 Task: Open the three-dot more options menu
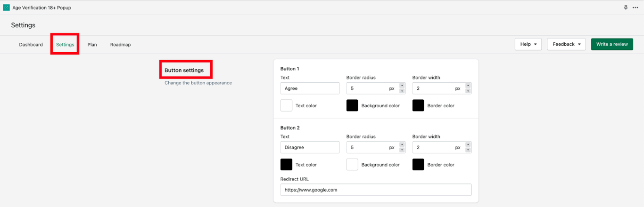point(635,8)
